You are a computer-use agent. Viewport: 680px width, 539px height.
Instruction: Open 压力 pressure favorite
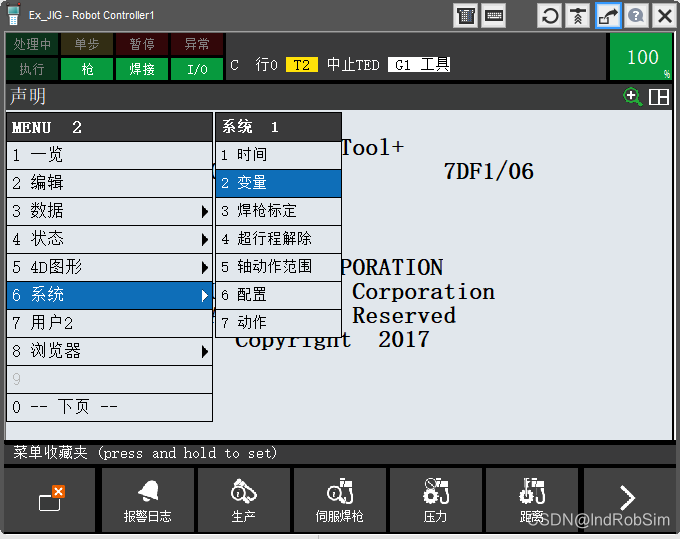click(435, 500)
